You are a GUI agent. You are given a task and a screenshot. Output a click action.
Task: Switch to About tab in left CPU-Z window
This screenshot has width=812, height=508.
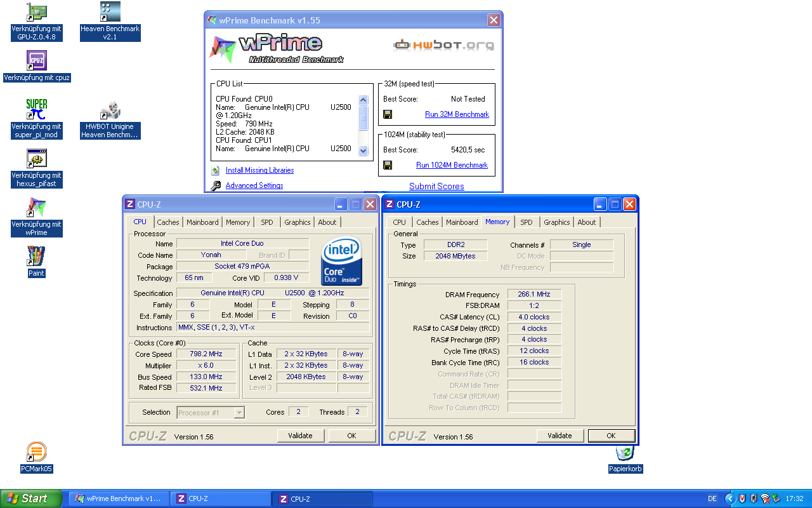tap(327, 222)
